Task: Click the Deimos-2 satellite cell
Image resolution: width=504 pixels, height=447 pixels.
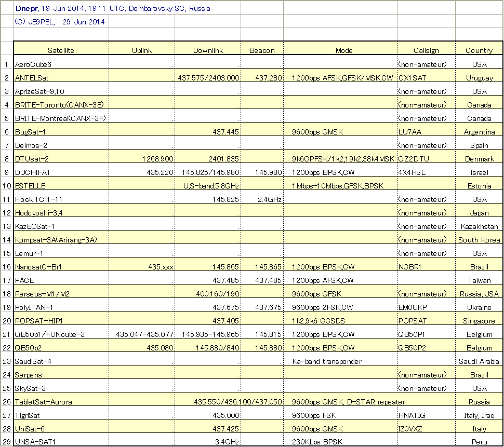Action: coord(61,143)
